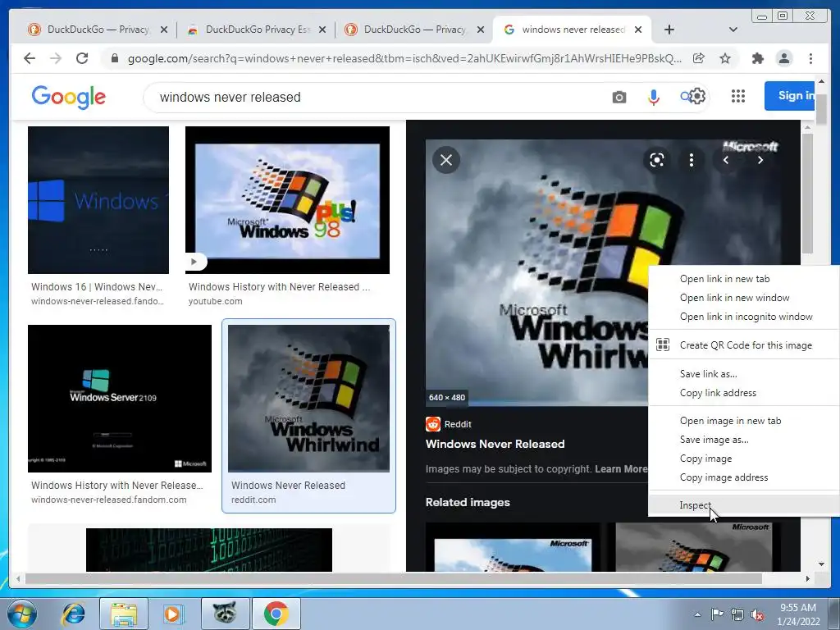Screen dimensions: 840x630
Task: Close the DuckDuckGo Privacy Essentials tab
Action: coord(322,30)
